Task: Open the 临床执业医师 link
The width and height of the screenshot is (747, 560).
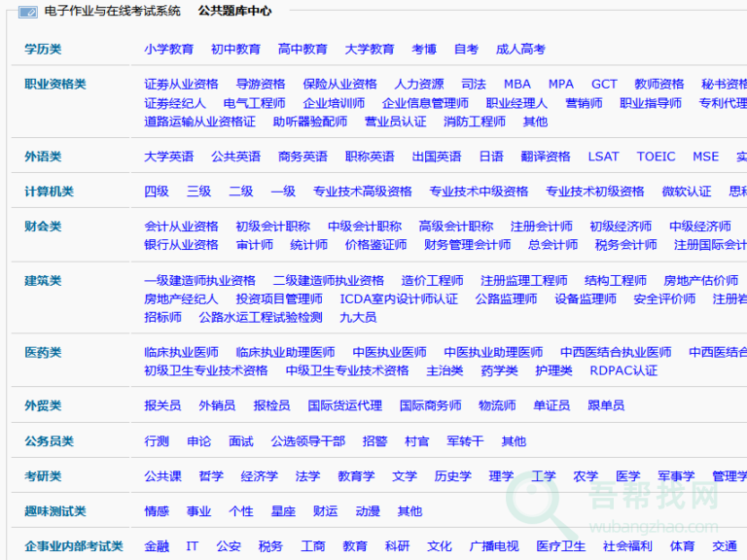Action: tap(181, 352)
